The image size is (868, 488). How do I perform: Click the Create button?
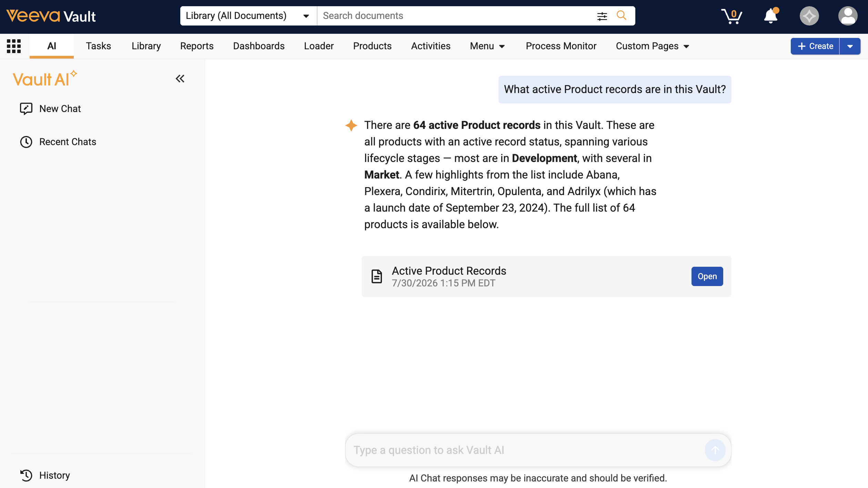coord(815,46)
